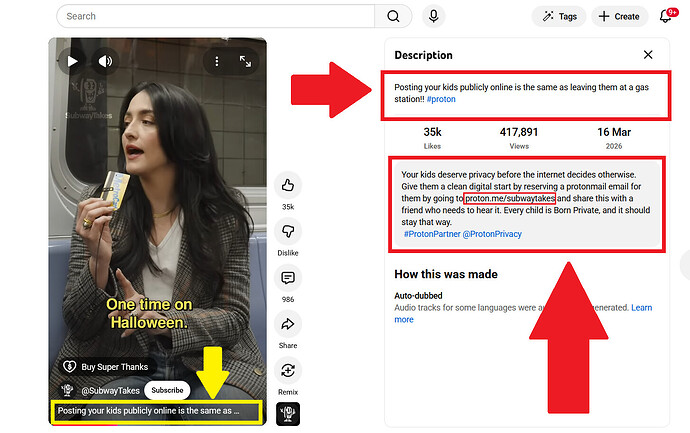Click the Tags button
The width and height of the screenshot is (690, 433).
[559, 16]
